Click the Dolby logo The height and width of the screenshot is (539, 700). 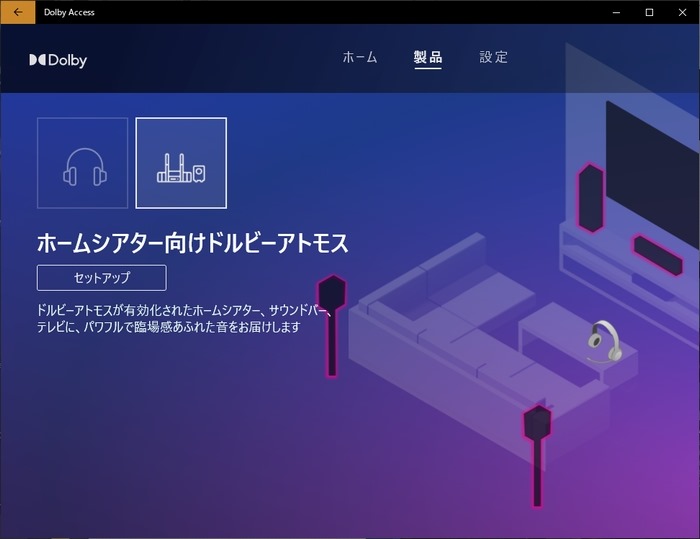click(x=58, y=60)
